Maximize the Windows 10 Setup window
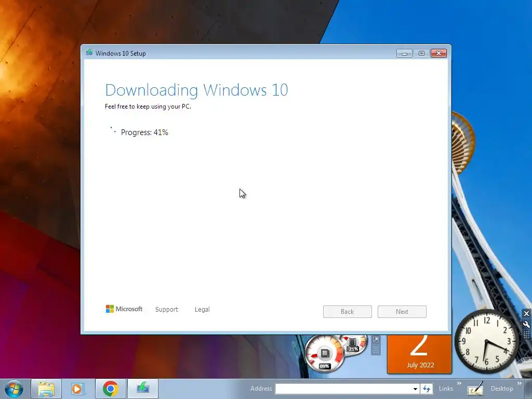The width and height of the screenshot is (532, 399). pyautogui.click(x=421, y=54)
